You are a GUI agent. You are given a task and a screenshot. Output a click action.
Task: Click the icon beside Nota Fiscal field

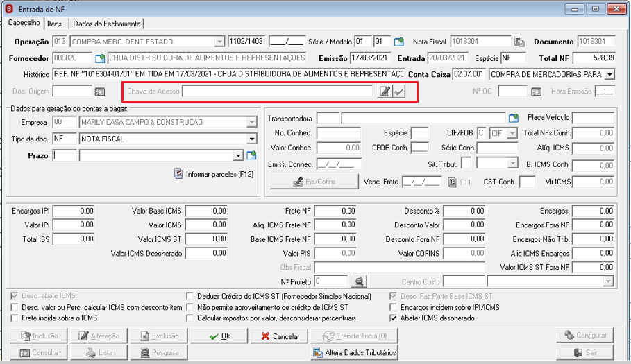point(519,42)
